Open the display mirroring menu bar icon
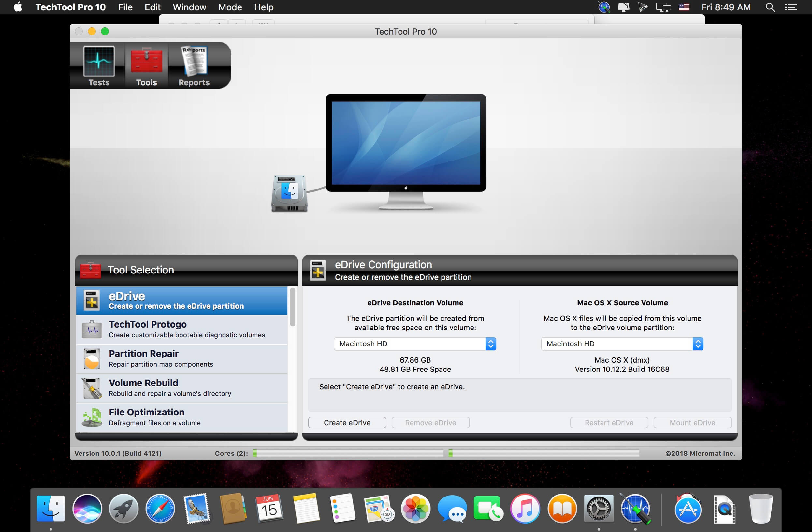 (663, 7)
